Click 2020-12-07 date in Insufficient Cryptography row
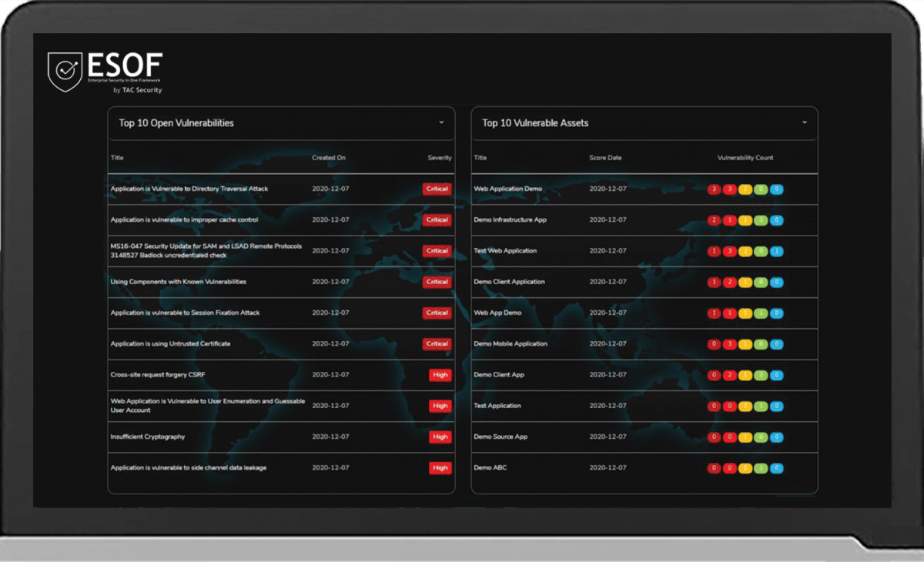Screen dimensions: 924x562 pos(330,437)
